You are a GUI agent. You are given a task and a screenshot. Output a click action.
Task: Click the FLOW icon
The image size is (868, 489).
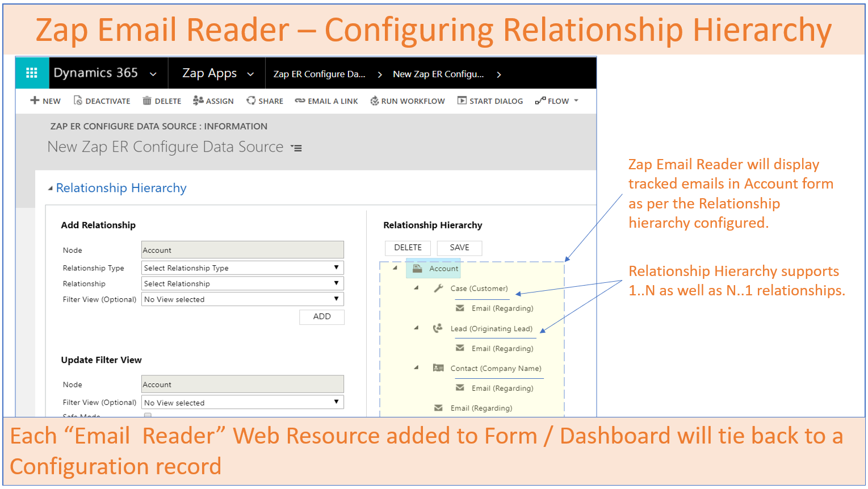[540, 101]
